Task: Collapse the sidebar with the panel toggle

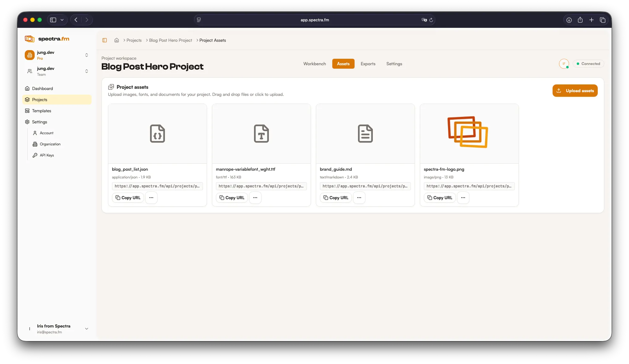Action: click(x=105, y=40)
